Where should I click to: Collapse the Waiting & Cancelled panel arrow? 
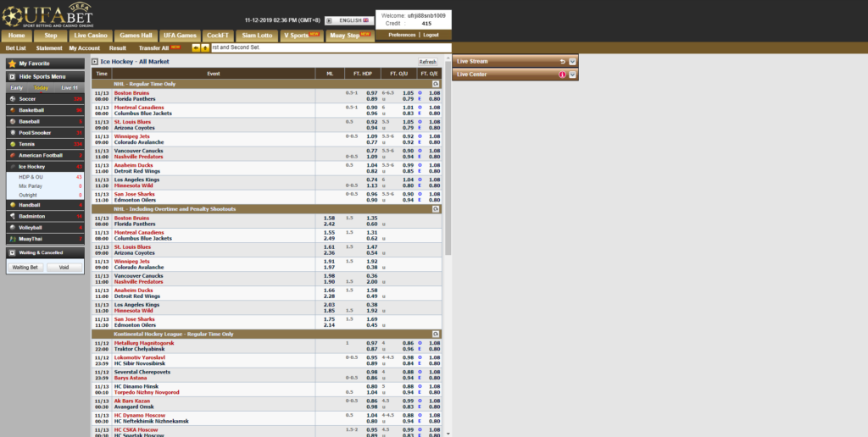click(12, 252)
